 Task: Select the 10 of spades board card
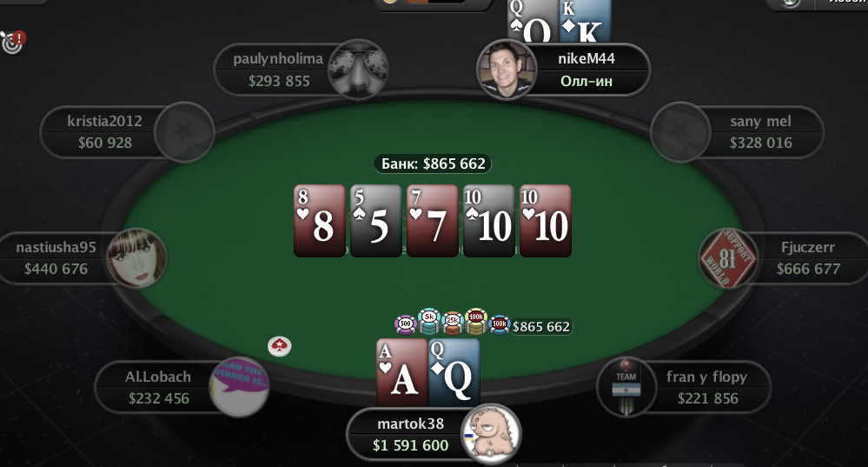click(x=489, y=221)
